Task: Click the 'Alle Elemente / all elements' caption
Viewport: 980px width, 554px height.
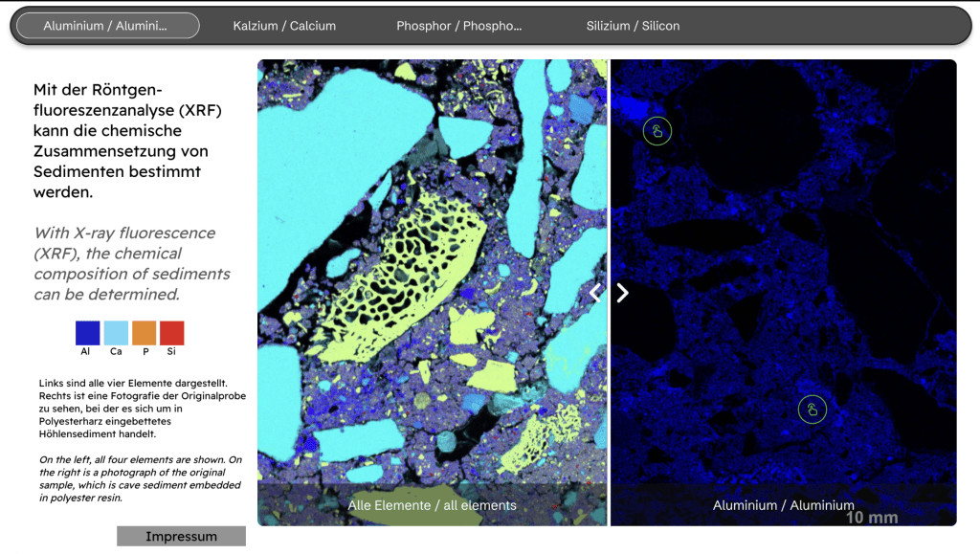Action: coord(432,505)
